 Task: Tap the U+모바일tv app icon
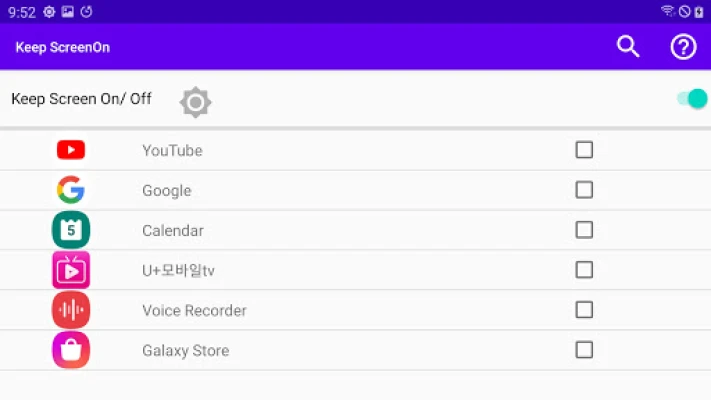(x=71, y=270)
